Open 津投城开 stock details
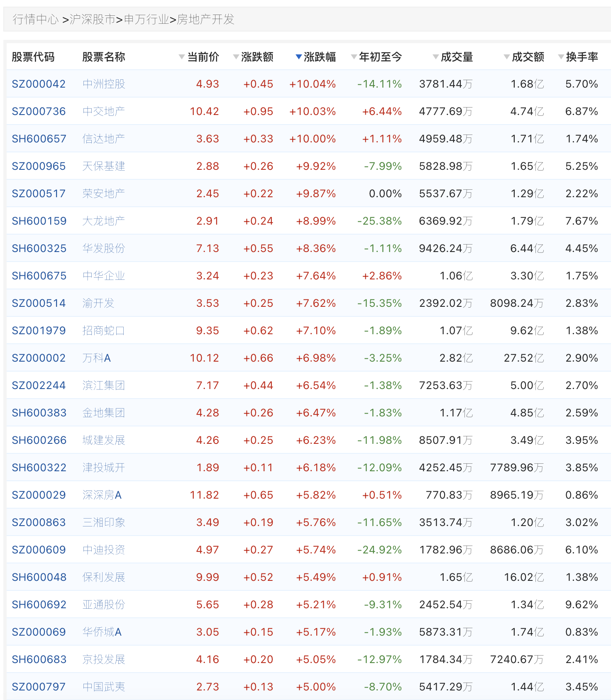Viewport: 611px width, 700px height. pos(104,467)
